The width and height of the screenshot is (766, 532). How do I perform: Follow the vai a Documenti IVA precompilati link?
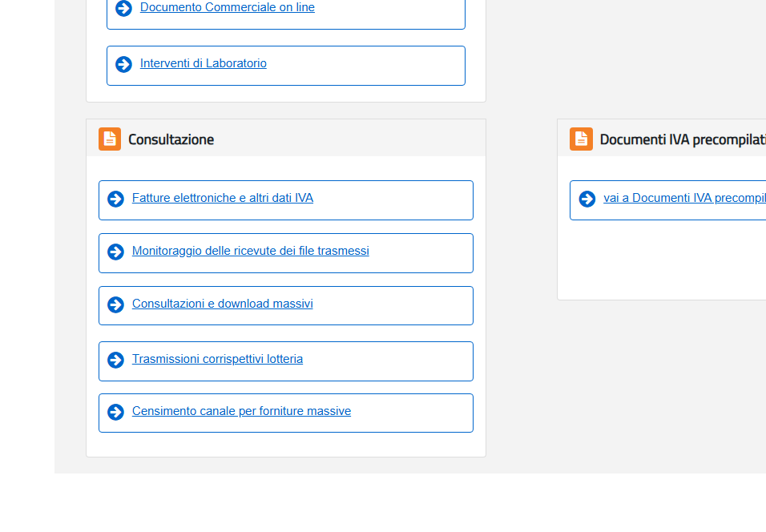[x=684, y=198]
